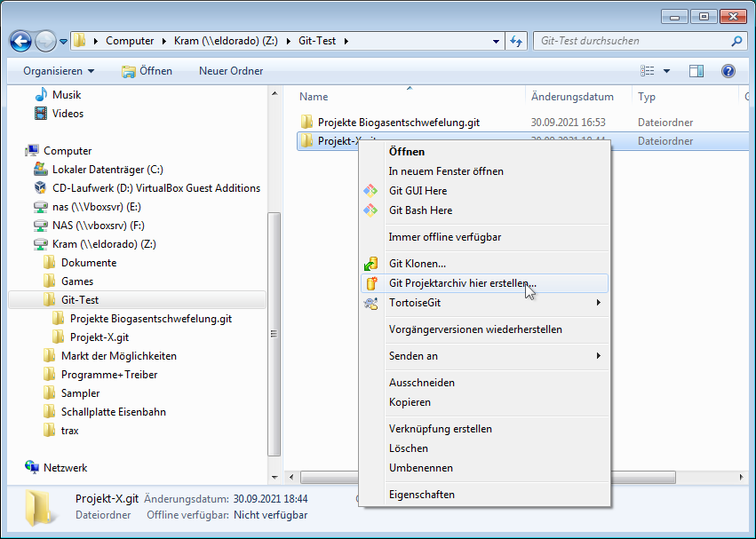Click Neuer Ordner in the toolbar
Viewport: 756px width, 539px height.
[231, 71]
